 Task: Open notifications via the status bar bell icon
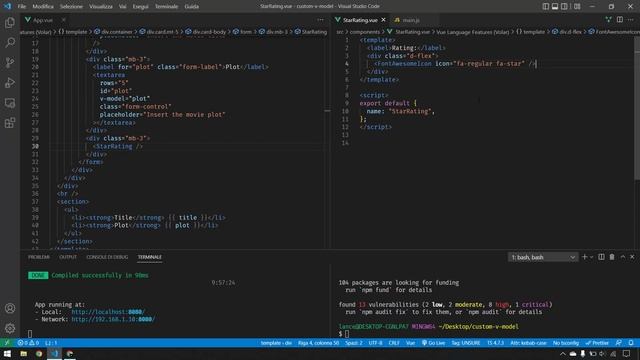(631, 343)
